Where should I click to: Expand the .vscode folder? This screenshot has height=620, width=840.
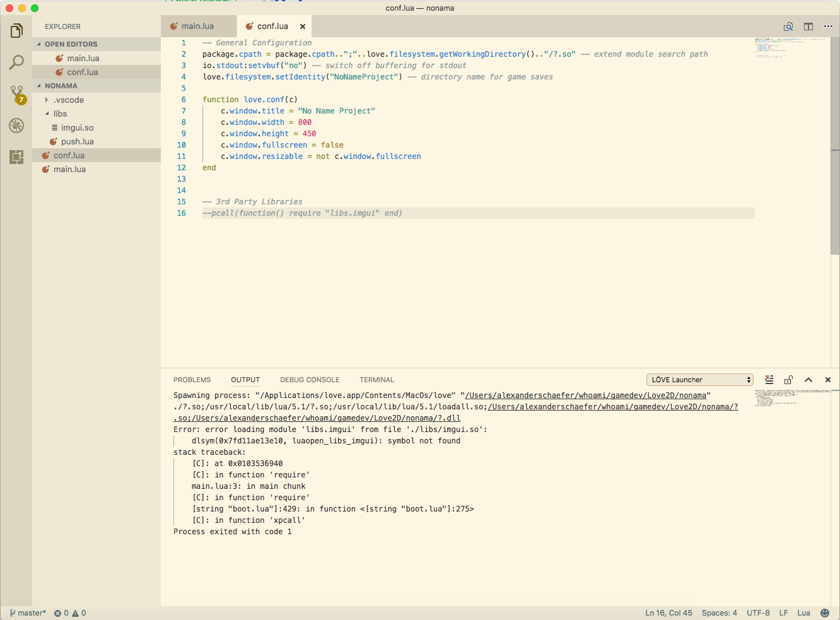[x=96, y=100]
